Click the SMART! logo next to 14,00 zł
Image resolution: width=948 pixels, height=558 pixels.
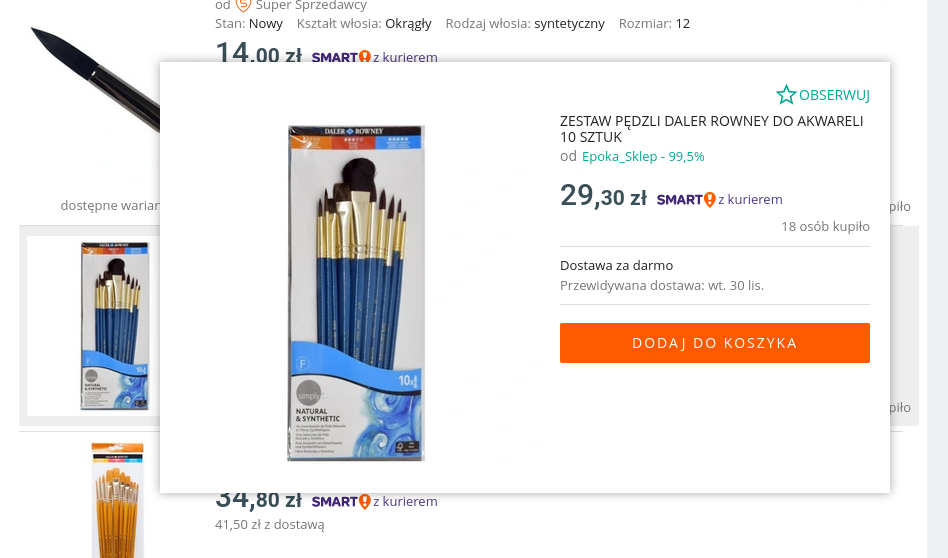tap(340, 57)
